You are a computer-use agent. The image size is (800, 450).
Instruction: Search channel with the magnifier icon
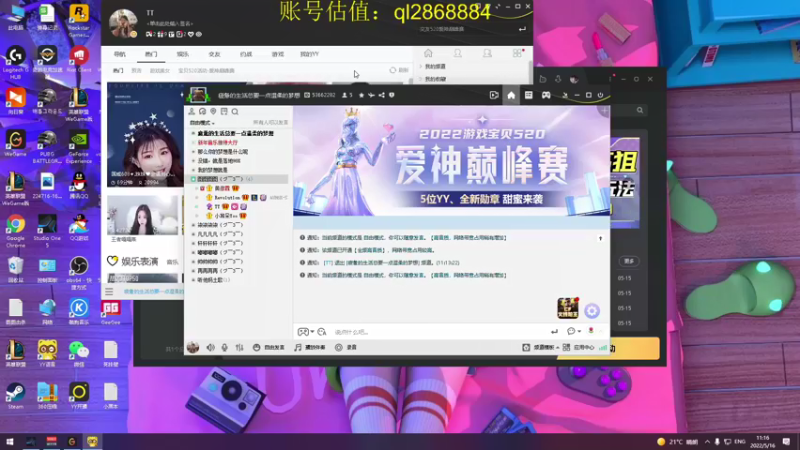235,112
